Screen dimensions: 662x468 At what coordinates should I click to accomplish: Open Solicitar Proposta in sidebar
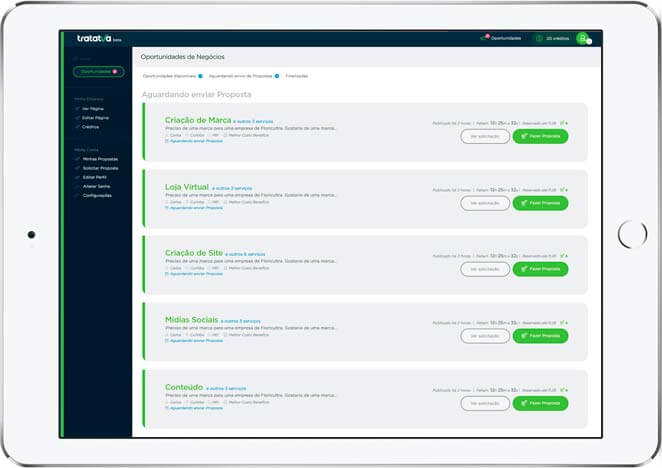click(x=102, y=168)
